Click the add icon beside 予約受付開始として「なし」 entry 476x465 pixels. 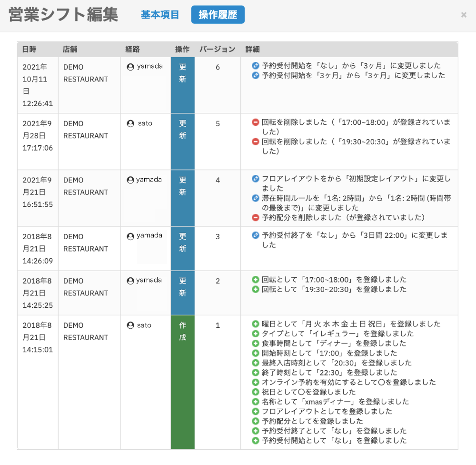[256, 440]
